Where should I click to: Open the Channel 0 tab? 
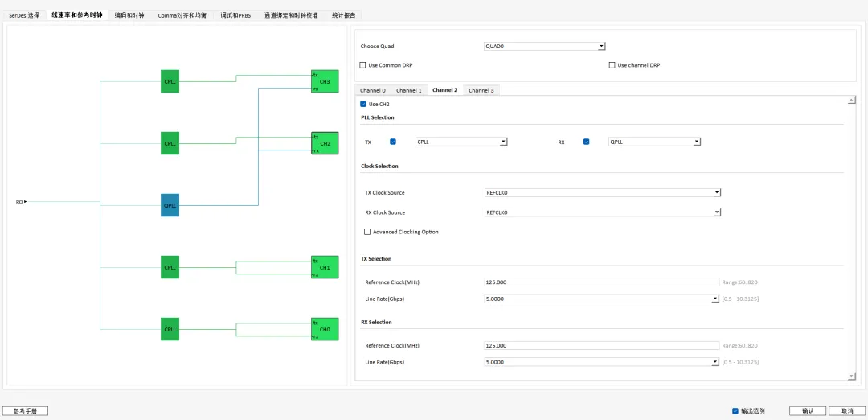point(373,90)
